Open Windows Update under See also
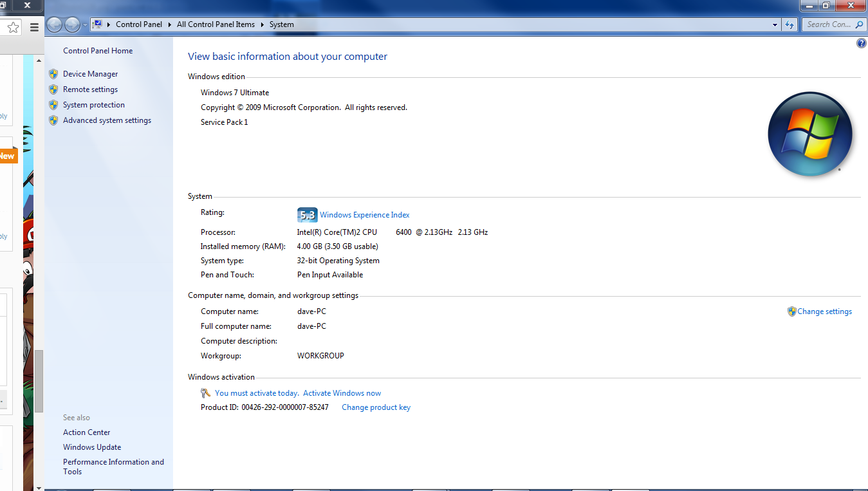The height and width of the screenshot is (491, 868). click(92, 447)
